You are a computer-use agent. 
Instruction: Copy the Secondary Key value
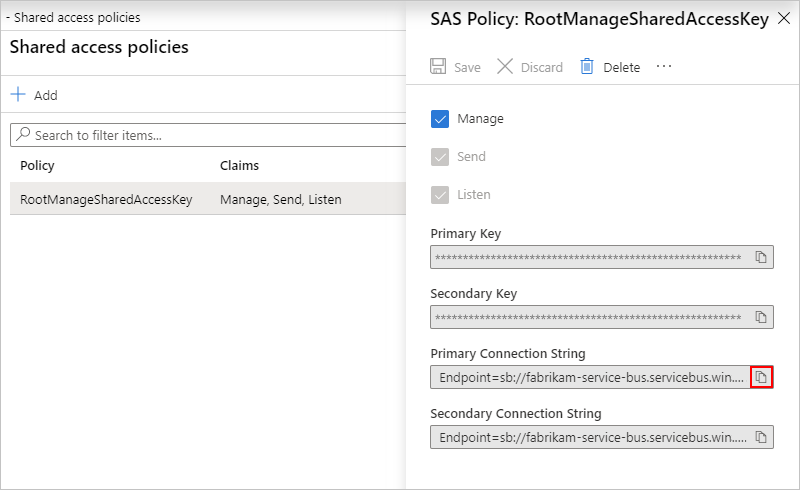click(x=761, y=317)
